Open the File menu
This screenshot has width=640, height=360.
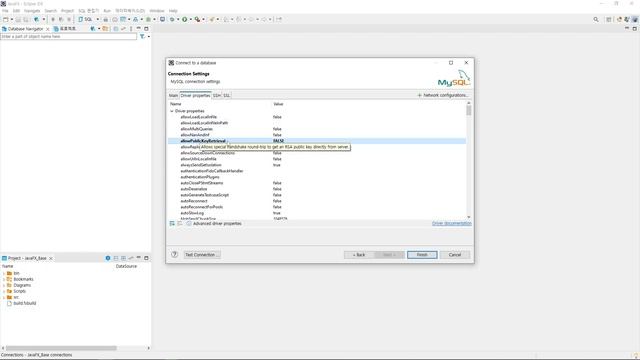click(x=5, y=11)
